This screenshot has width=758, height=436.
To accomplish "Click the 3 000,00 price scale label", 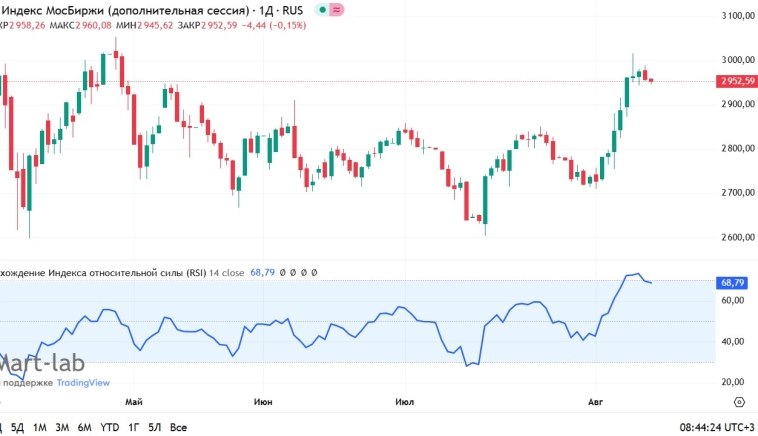I will 738,60.
